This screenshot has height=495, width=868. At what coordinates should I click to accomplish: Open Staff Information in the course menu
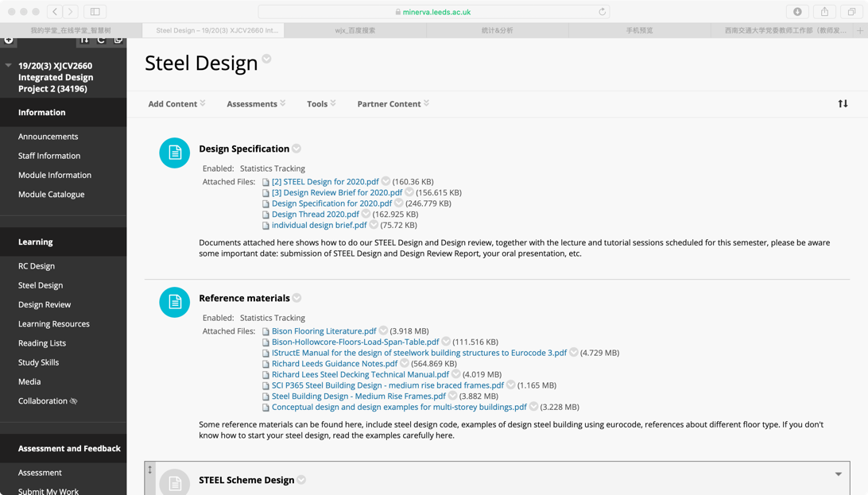click(49, 156)
